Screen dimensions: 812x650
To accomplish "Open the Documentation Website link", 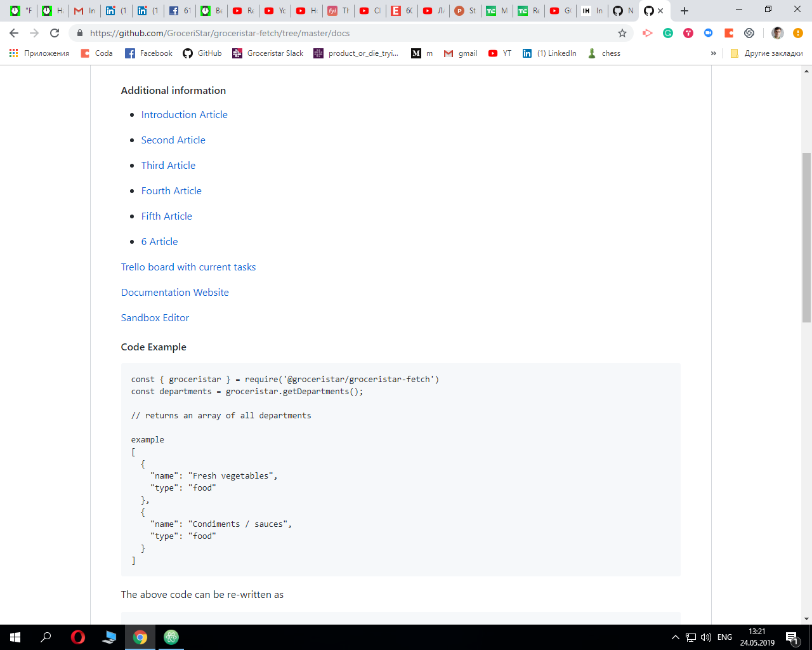I will tap(175, 293).
